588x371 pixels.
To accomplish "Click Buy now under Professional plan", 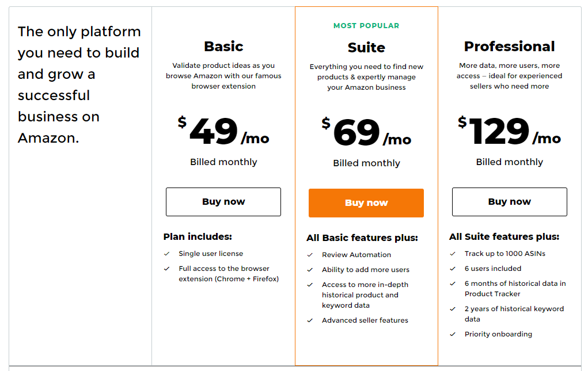I will [x=509, y=202].
